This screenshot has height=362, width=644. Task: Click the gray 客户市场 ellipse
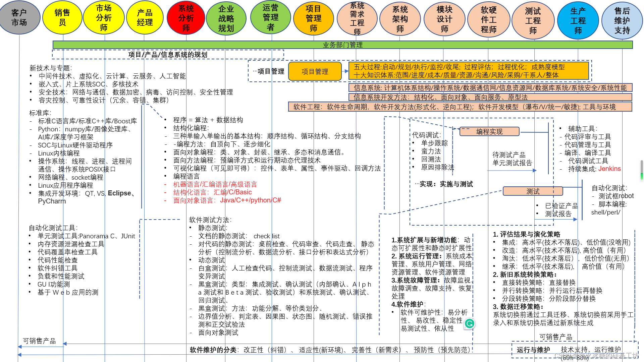click(19, 18)
